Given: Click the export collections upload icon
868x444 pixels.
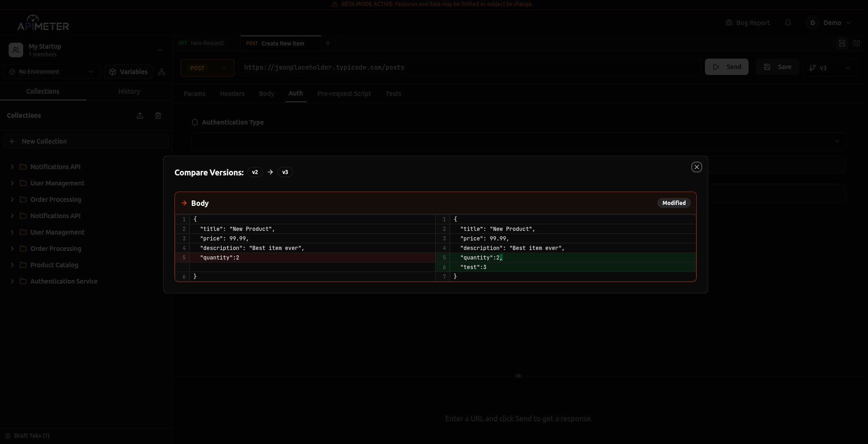Looking at the screenshot, I should (139, 115).
